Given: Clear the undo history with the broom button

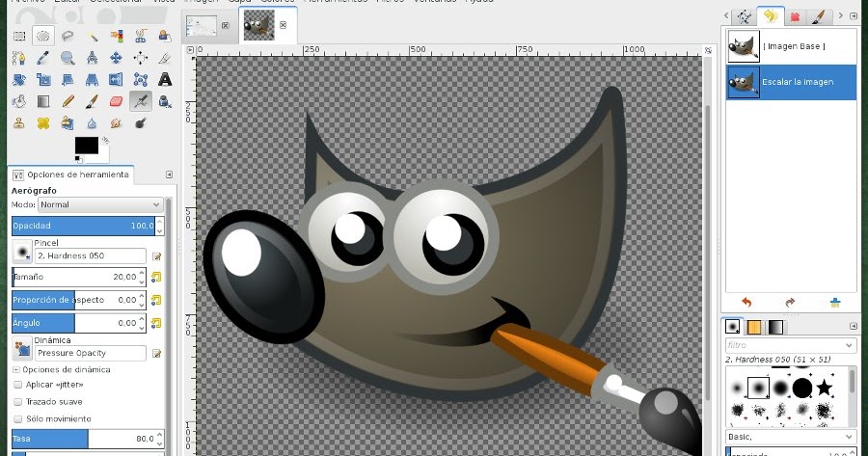Looking at the screenshot, I should point(835,302).
